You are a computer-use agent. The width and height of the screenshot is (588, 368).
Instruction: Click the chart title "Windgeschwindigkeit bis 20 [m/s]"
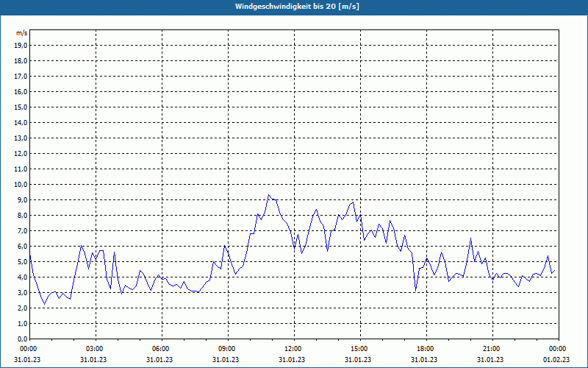coord(297,7)
